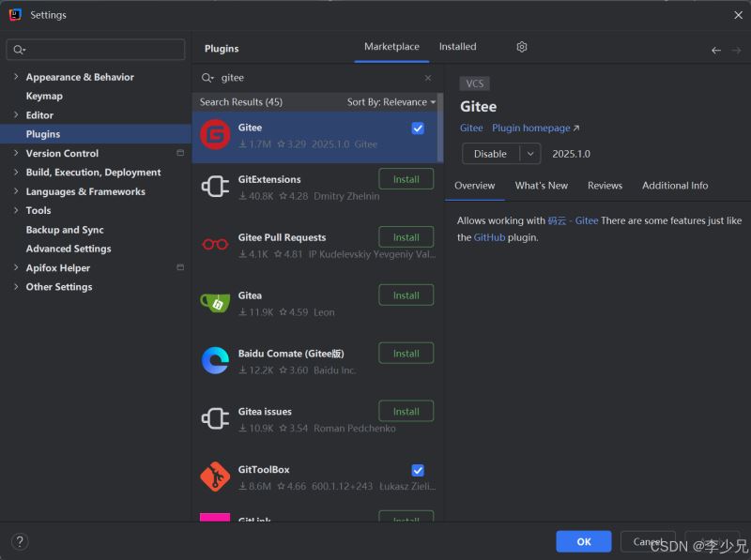Click the Gitea issues plug icon

coord(215,418)
